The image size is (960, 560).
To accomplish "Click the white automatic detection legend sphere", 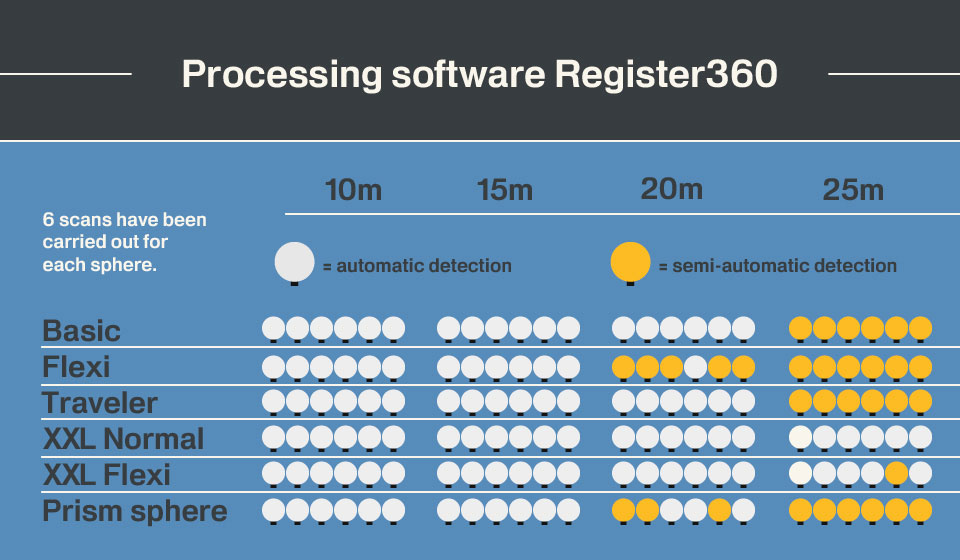I will [x=294, y=262].
